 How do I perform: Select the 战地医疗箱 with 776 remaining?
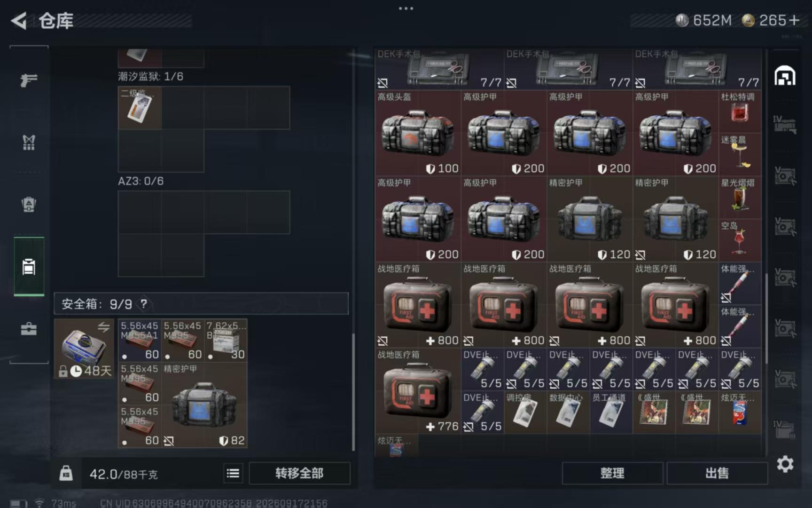(x=418, y=391)
